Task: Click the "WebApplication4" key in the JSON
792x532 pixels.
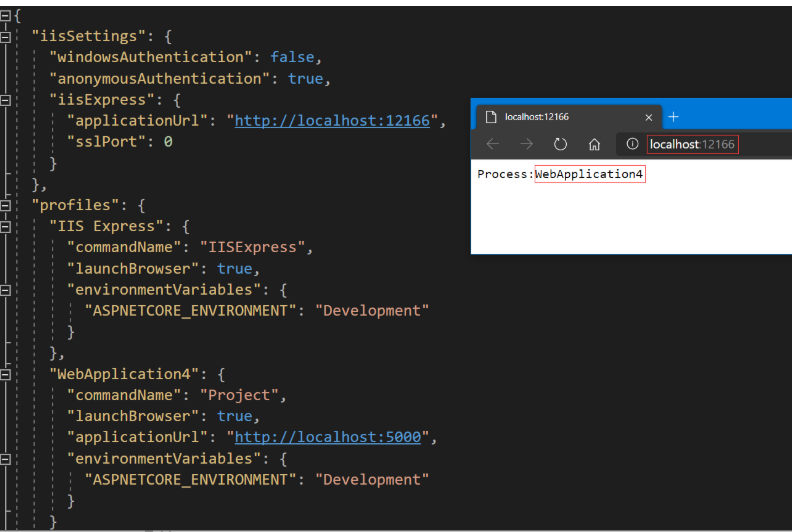Action: click(124, 374)
